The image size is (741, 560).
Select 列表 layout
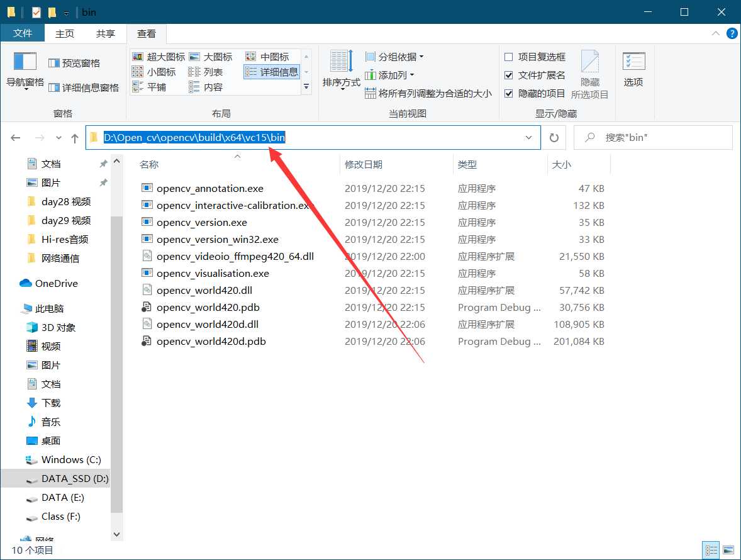pyautogui.click(x=206, y=72)
